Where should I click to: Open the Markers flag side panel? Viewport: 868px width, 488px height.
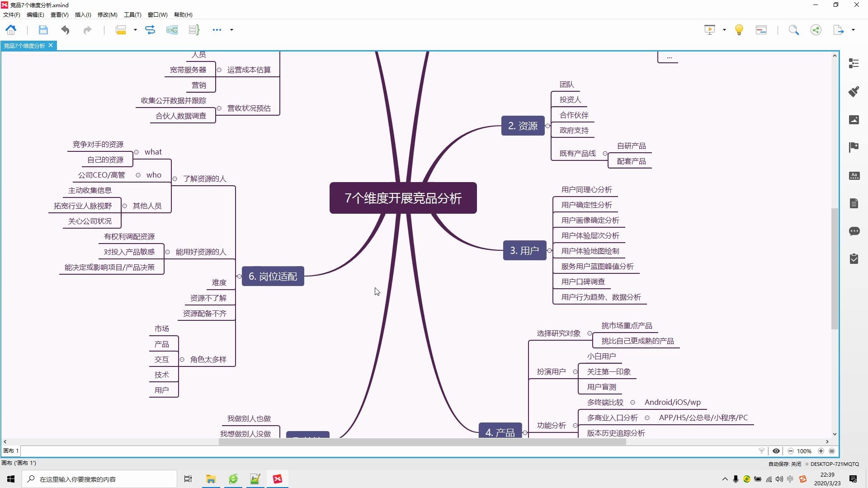point(854,147)
